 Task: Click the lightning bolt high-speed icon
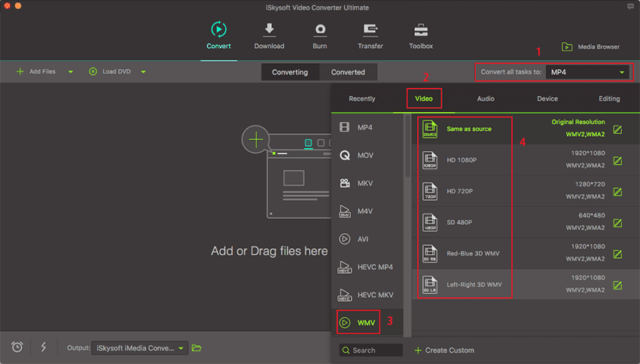[x=43, y=347]
